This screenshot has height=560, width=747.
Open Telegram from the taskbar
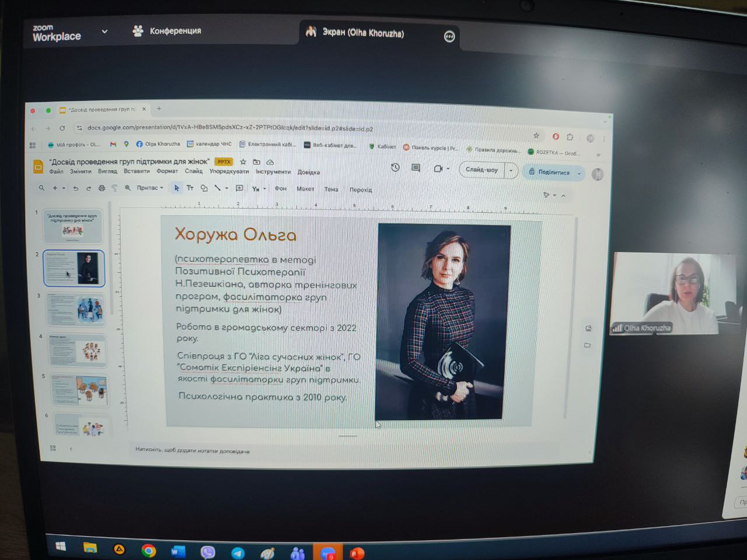(238, 552)
